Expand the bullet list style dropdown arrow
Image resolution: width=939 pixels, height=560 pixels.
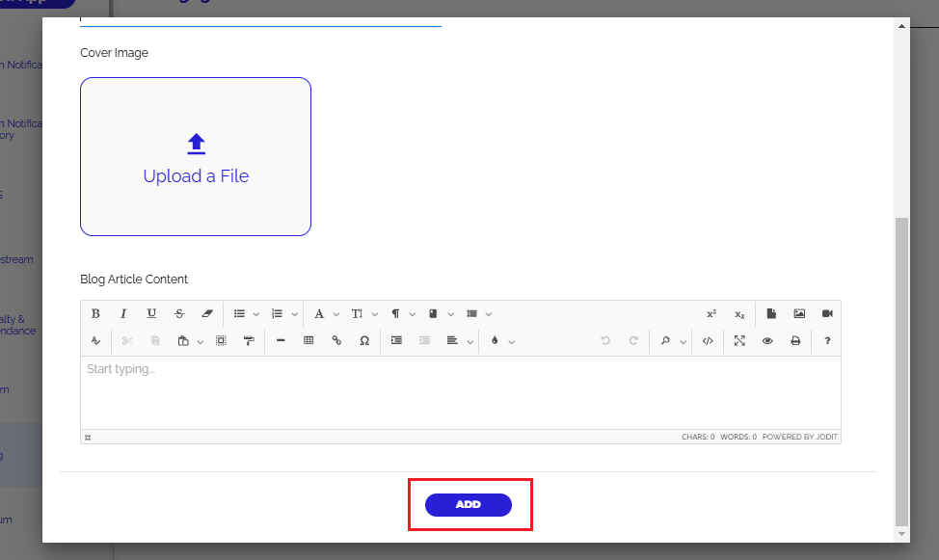(256, 314)
